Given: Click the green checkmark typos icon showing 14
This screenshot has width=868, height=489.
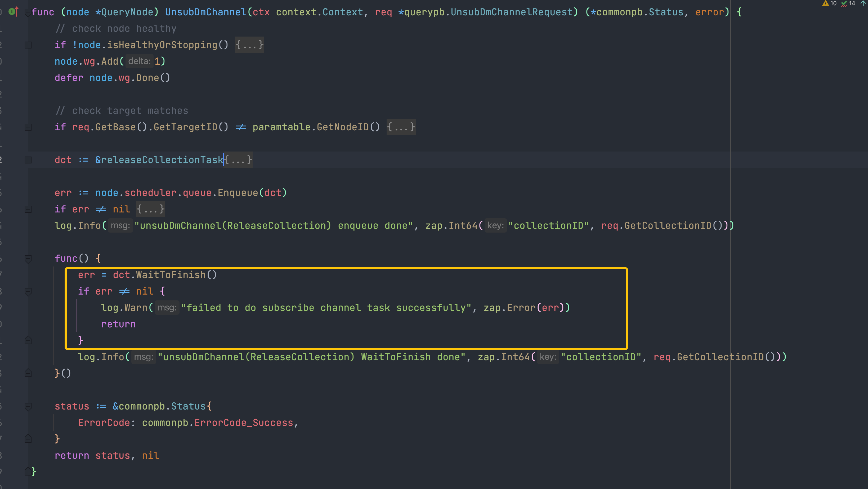Looking at the screenshot, I should click(844, 4).
